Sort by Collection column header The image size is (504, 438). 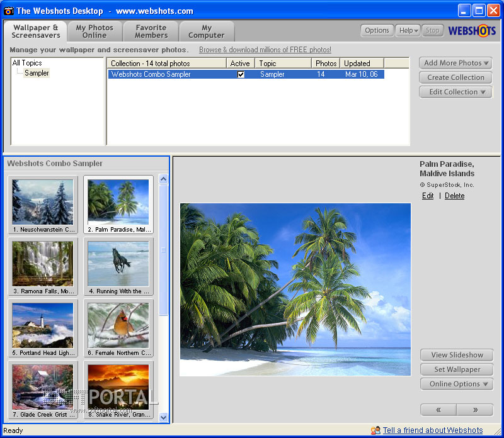click(x=166, y=64)
